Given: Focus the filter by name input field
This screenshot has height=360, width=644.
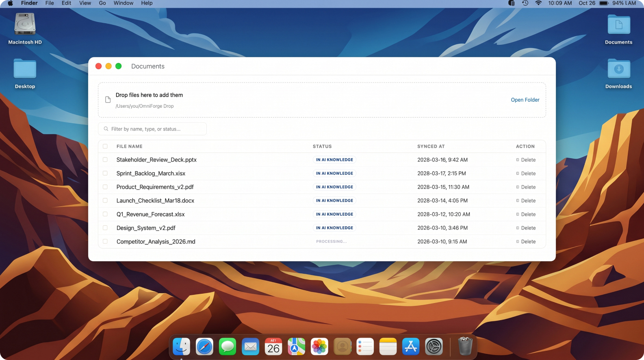Looking at the screenshot, I should (x=152, y=129).
